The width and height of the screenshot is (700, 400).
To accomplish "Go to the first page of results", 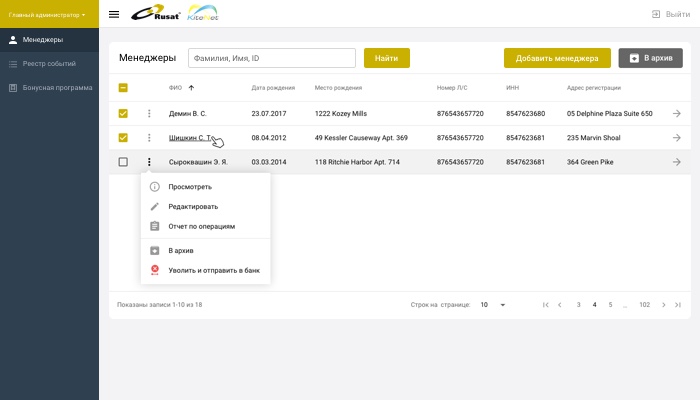I will tap(545, 304).
